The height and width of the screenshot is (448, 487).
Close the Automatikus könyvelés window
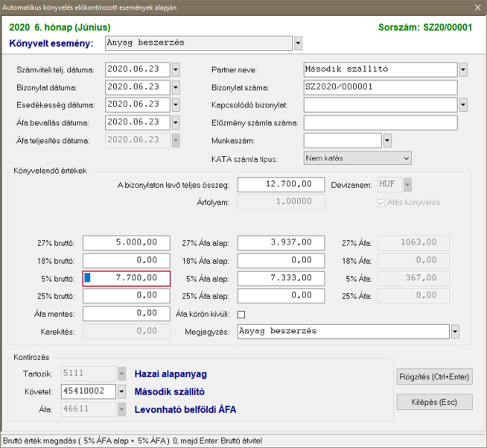pyautogui.click(x=477, y=6)
